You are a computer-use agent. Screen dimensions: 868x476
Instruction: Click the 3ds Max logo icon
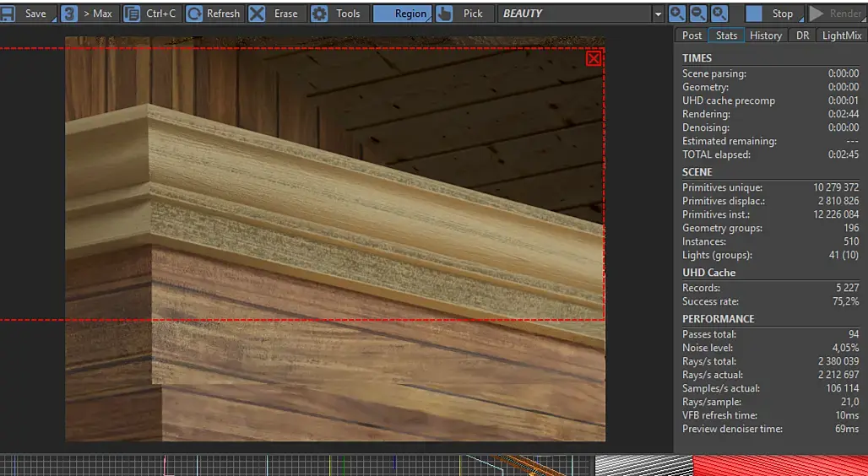click(x=68, y=14)
